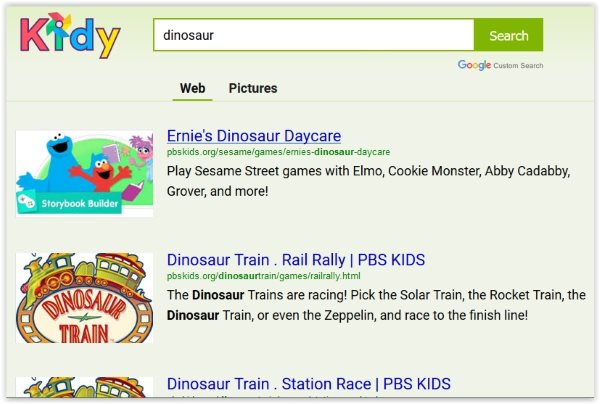600x404 pixels.
Task: Click the Station Race result thumbnail
Action: pos(85,391)
